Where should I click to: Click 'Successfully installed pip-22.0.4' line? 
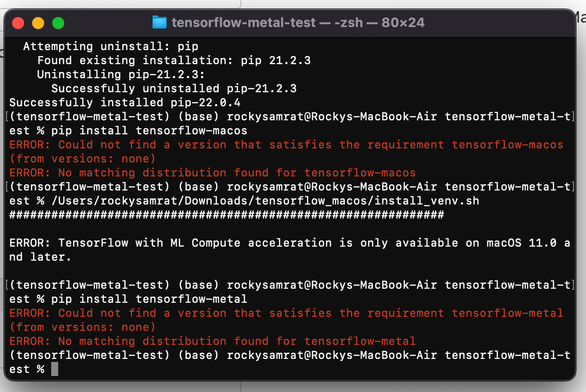click(124, 103)
